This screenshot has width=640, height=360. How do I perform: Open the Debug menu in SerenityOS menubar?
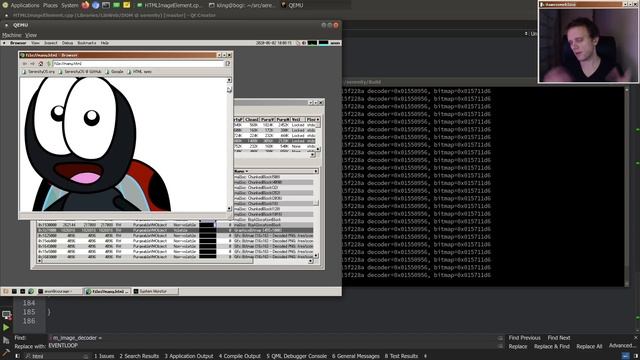click(67, 43)
